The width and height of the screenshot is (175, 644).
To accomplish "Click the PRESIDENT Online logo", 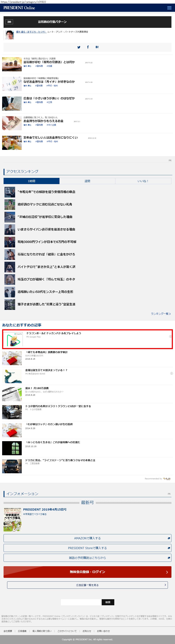I will (x=19, y=8).
